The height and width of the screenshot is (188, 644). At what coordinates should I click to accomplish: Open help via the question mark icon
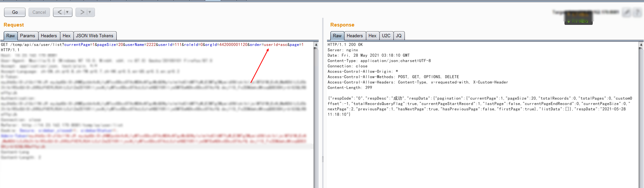[637, 12]
